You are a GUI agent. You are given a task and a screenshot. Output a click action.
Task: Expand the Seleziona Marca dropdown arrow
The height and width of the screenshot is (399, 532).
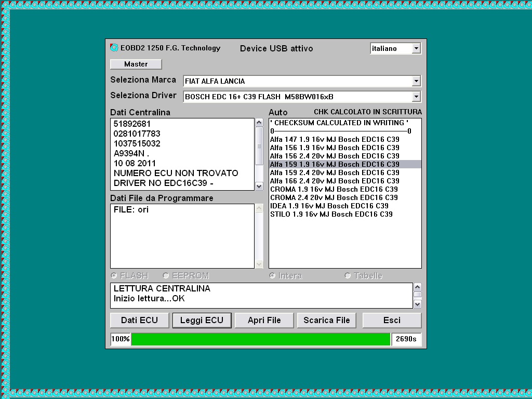416,81
